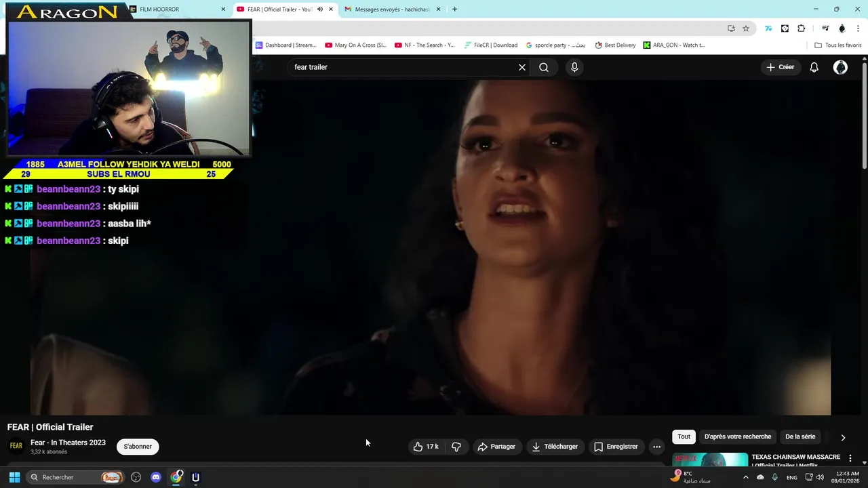Open the Dashboard Stream bookmark
This screenshot has width=868, height=488.
click(x=286, y=45)
